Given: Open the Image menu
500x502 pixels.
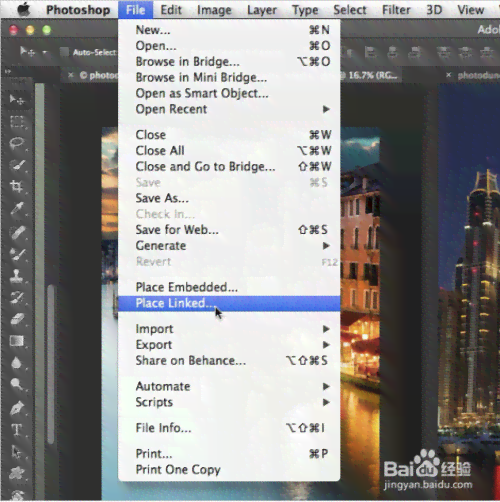Looking at the screenshot, I should (x=214, y=10).
